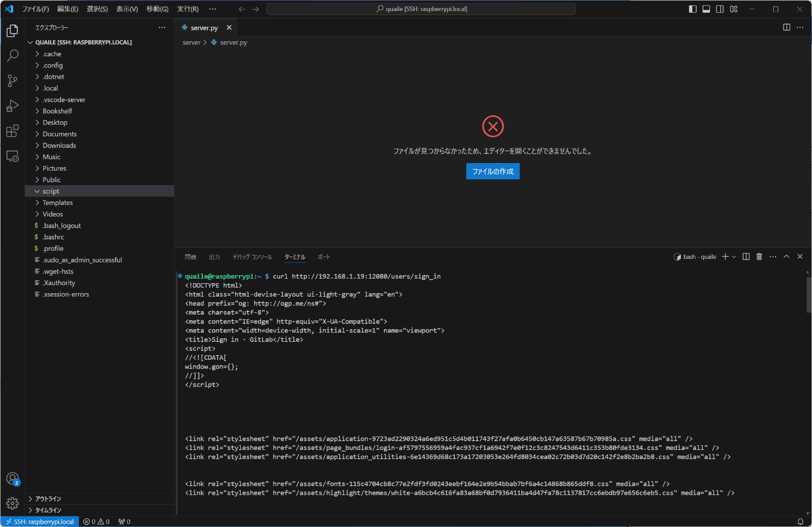The width and height of the screenshot is (812, 527).
Task: Open the launch profile dropdown in terminal
Action: pyautogui.click(x=734, y=257)
